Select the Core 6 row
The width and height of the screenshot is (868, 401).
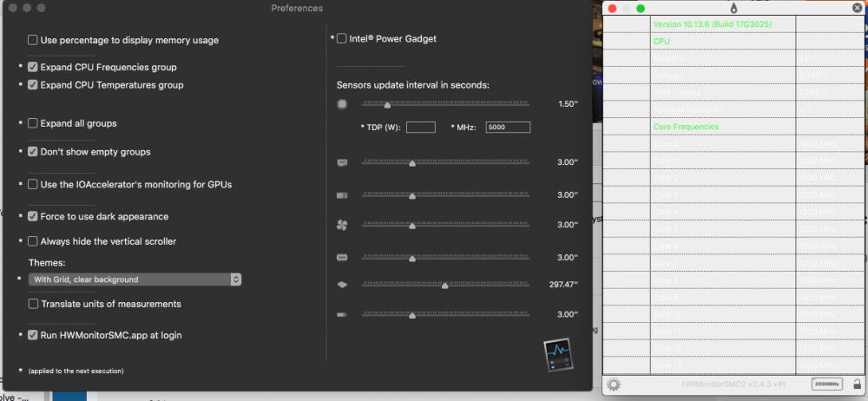point(733,246)
